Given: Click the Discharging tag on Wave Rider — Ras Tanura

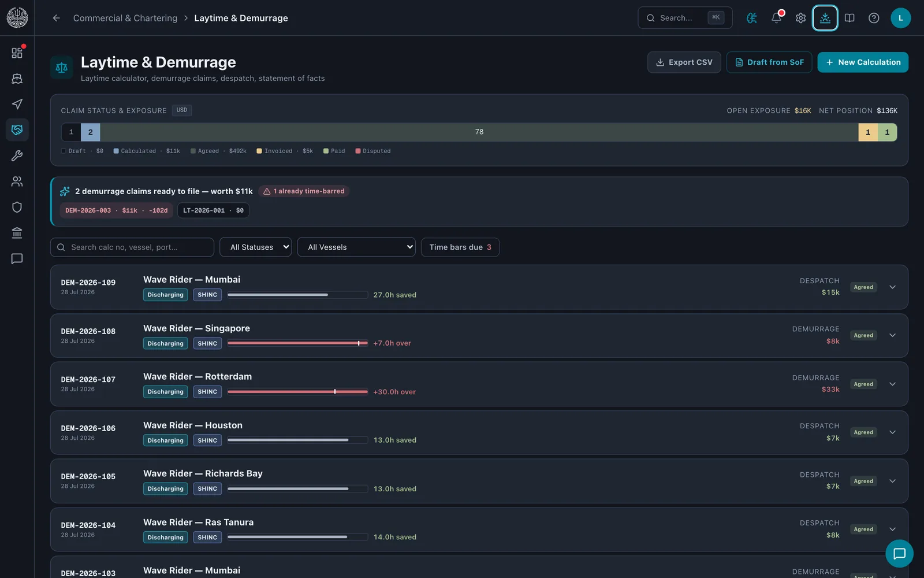Looking at the screenshot, I should pyautogui.click(x=166, y=538).
